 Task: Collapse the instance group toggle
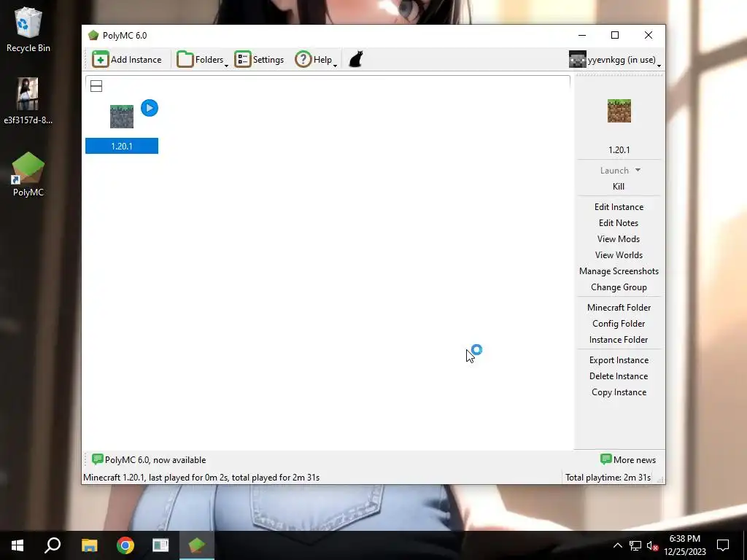[x=96, y=86]
